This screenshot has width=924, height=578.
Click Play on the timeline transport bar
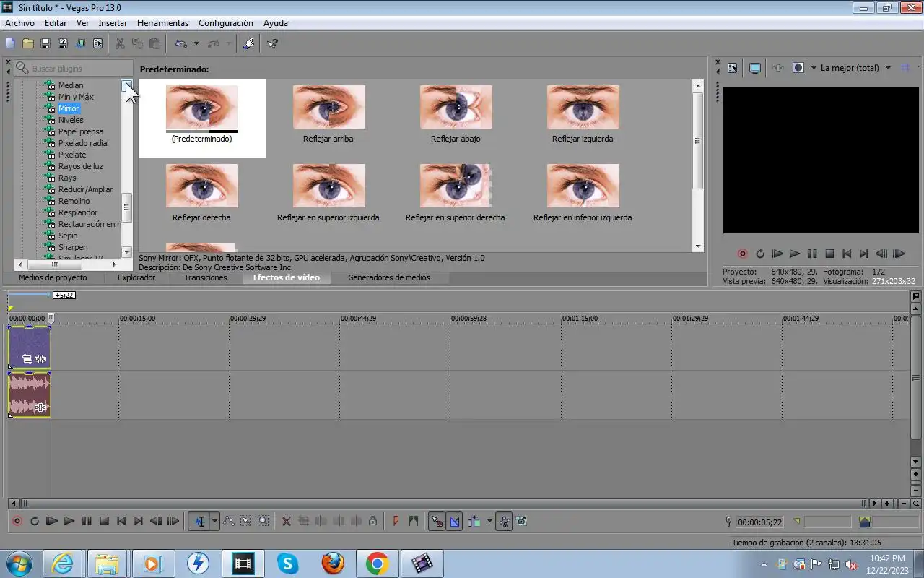click(69, 521)
